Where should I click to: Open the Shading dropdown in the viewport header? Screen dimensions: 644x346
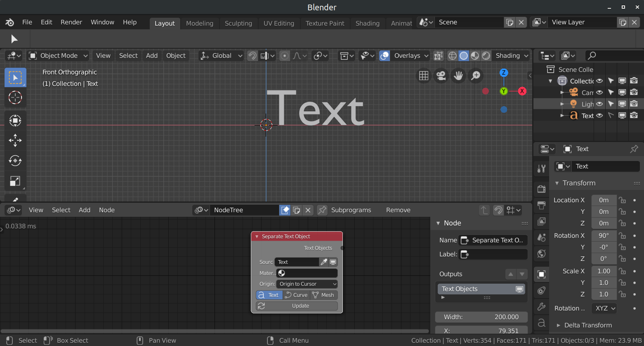pos(512,55)
